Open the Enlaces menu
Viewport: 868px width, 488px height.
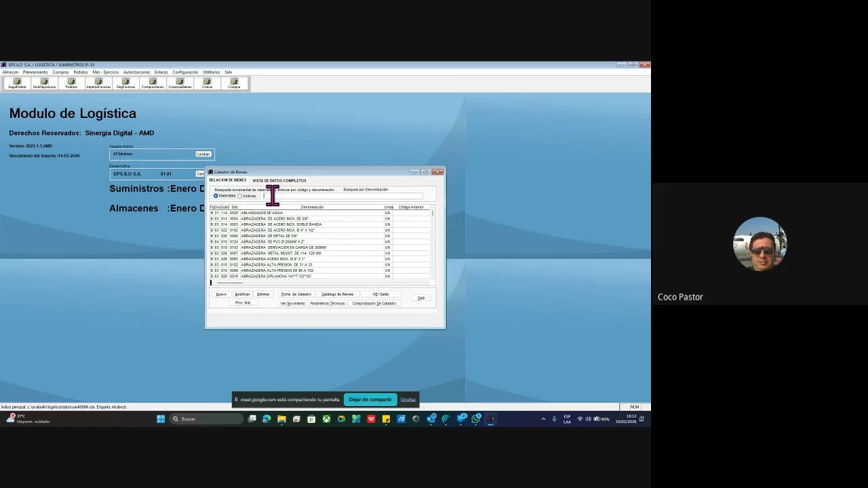(161, 72)
